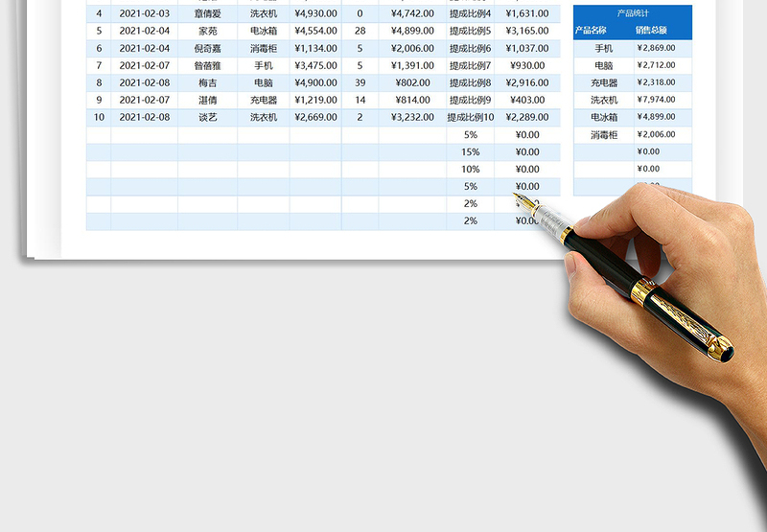Click the 10% commission rate cell
Viewport: 767px width, 532px height.
click(x=470, y=169)
